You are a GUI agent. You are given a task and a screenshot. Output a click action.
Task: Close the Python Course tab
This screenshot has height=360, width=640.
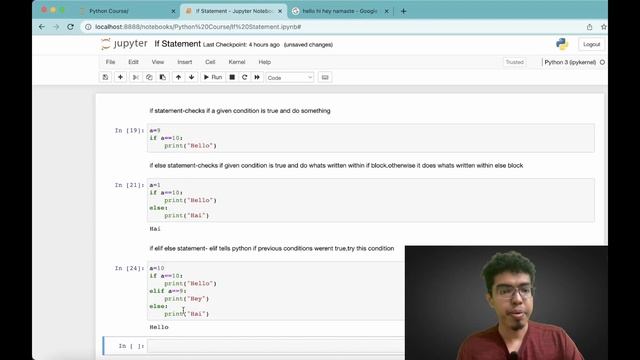pos(173,11)
